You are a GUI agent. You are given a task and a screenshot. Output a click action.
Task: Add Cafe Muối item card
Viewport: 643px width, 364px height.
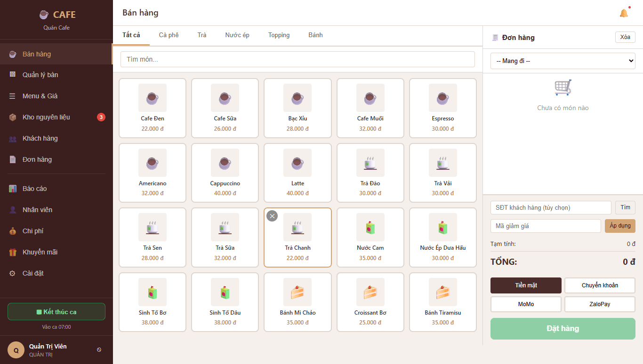[x=370, y=108]
